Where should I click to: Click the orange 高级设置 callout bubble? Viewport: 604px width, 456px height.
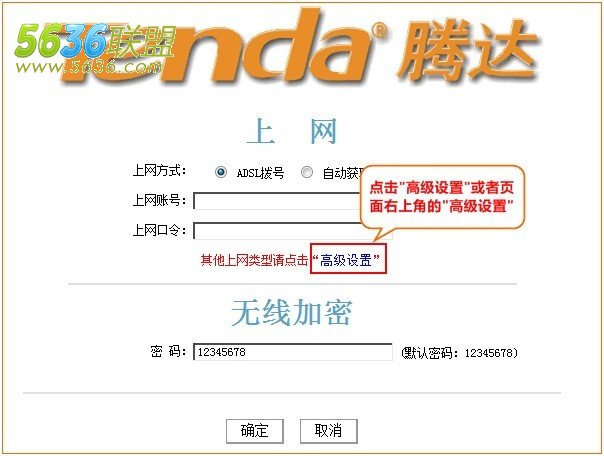(442, 197)
